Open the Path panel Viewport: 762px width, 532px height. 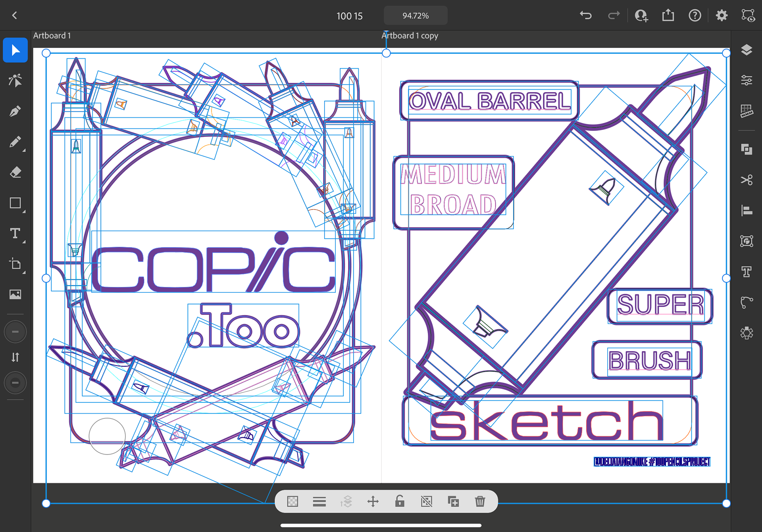coord(747,302)
